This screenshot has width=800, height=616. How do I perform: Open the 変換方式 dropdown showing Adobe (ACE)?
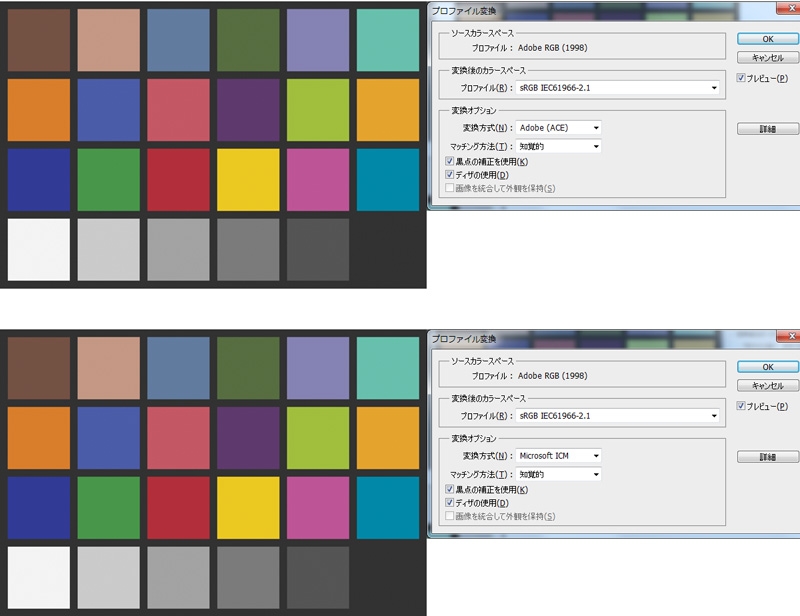pos(559,128)
